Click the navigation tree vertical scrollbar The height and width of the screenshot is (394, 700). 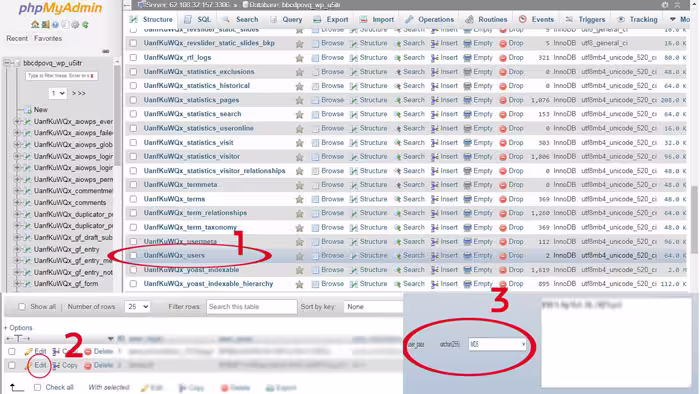[117, 116]
